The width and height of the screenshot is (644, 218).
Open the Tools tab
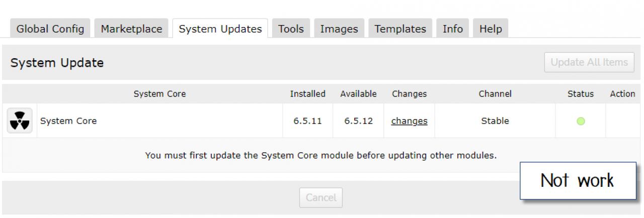pyautogui.click(x=291, y=29)
